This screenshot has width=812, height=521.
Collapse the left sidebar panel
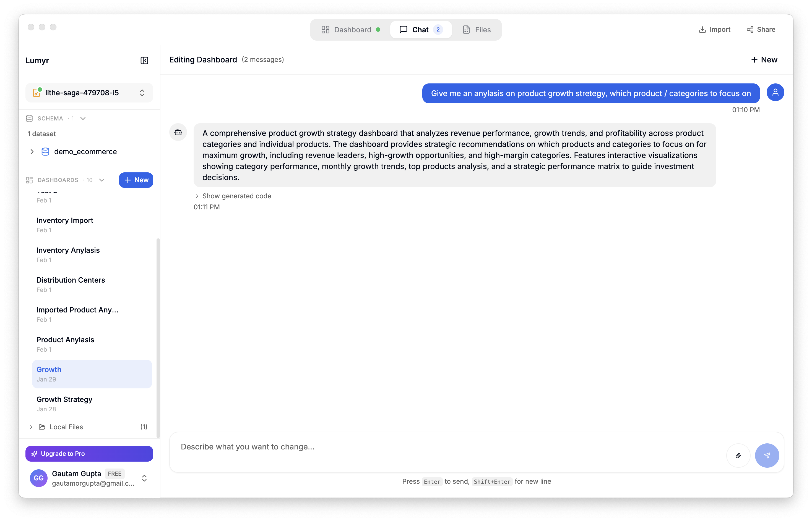coord(144,60)
